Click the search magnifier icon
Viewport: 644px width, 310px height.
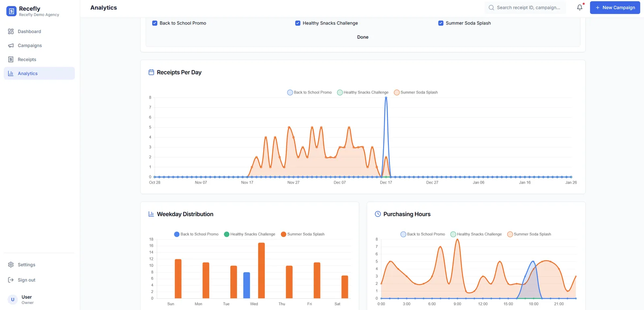click(491, 8)
